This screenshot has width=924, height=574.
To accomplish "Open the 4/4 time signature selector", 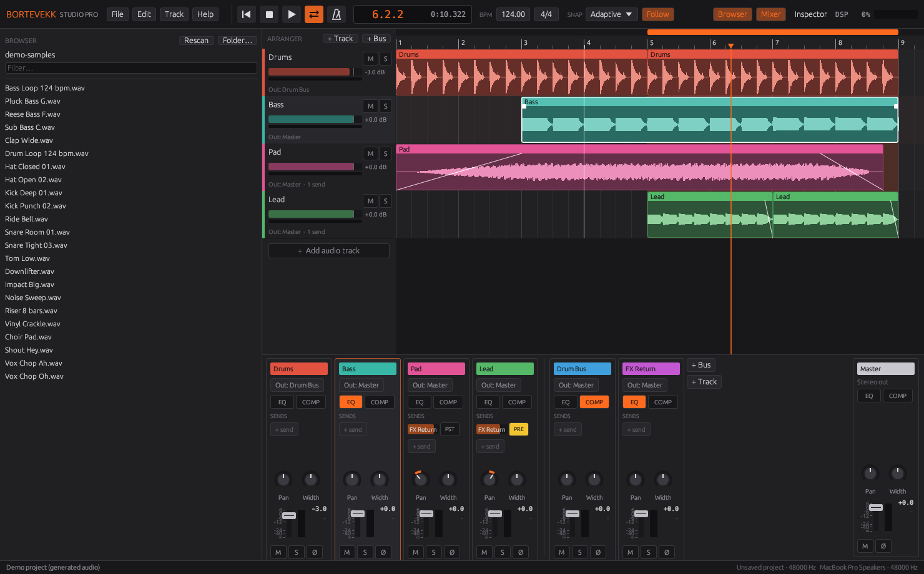I will pyautogui.click(x=546, y=14).
